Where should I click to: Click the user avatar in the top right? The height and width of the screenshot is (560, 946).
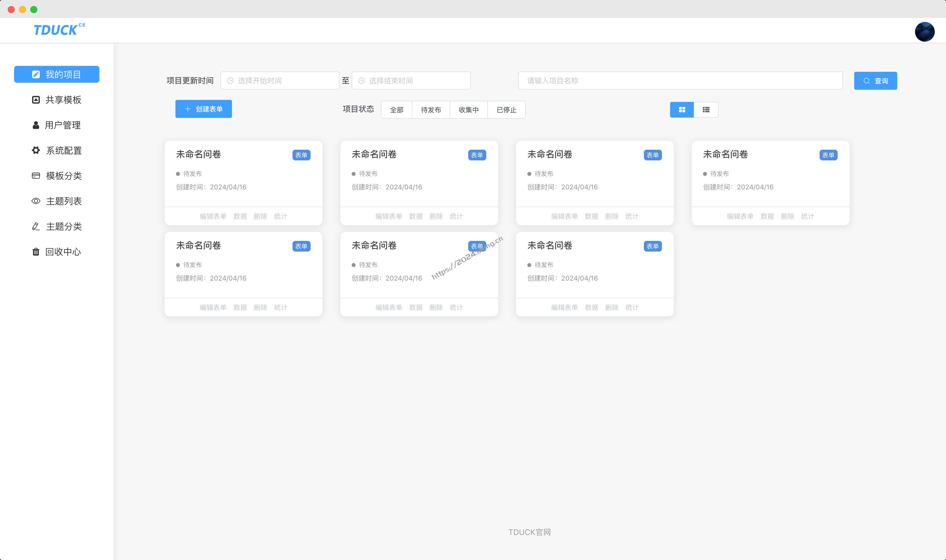tap(925, 31)
